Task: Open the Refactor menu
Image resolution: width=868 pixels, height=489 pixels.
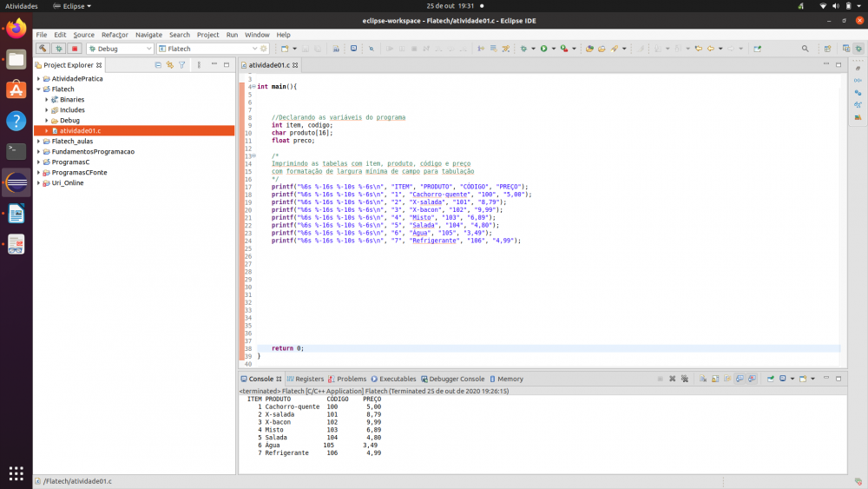Action: point(115,35)
